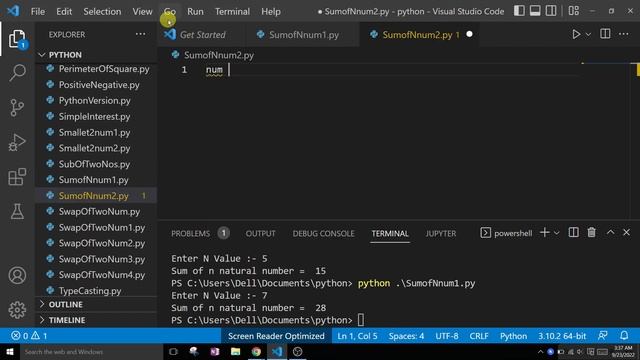Open the Testing flask view
The height and width of the screenshot is (360, 640).
point(17,212)
